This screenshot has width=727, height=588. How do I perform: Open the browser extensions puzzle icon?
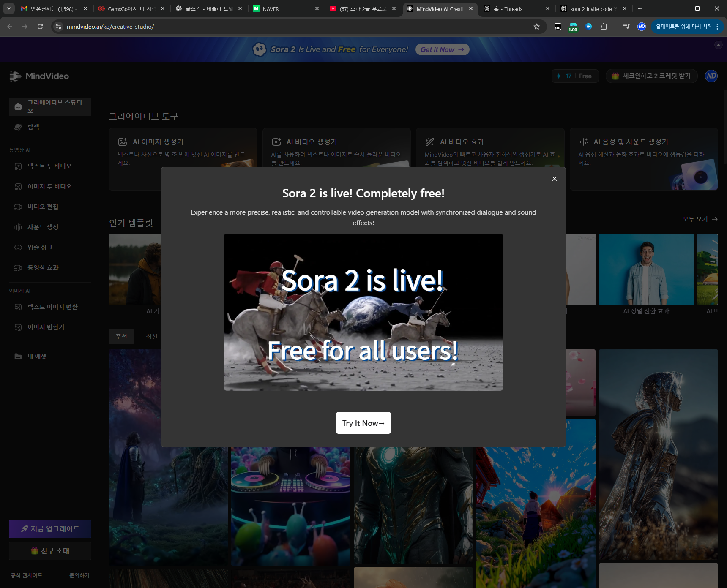(604, 27)
